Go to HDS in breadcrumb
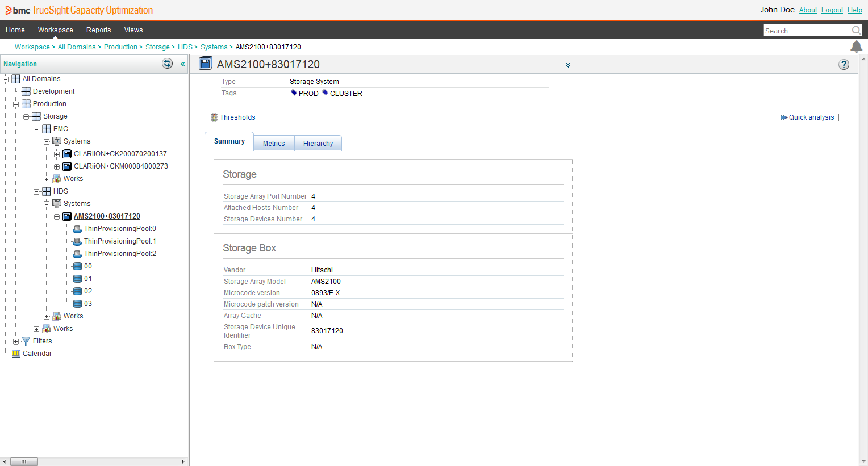The width and height of the screenshot is (868, 466). click(185, 47)
